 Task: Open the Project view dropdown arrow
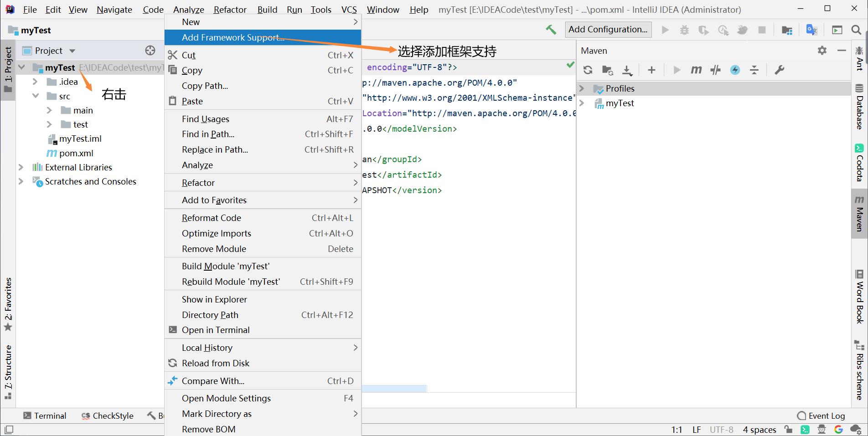pyautogui.click(x=72, y=51)
